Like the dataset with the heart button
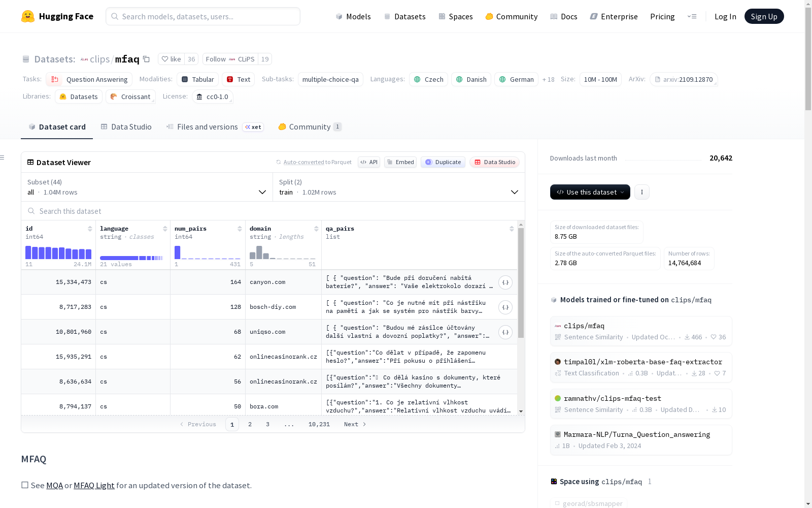This screenshot has height=508, width=812. pos(171,59)
